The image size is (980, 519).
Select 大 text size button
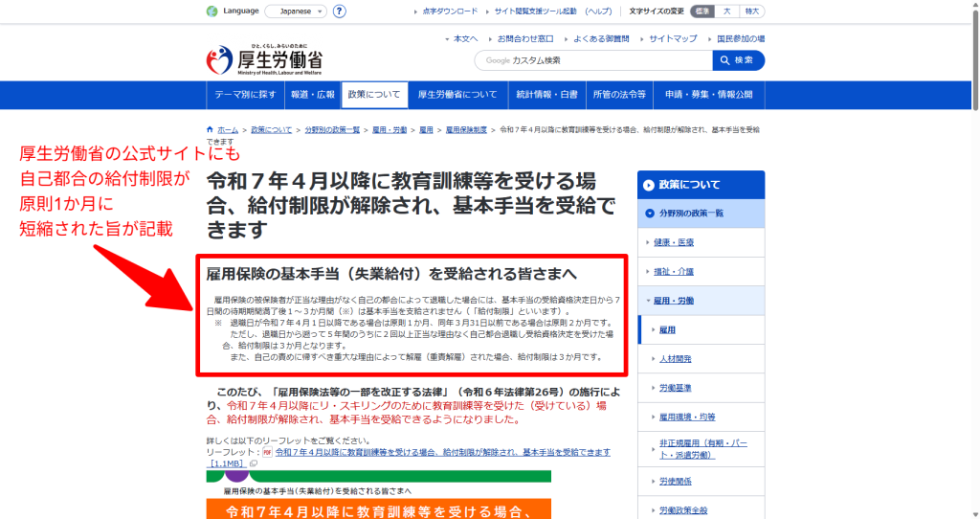[x=726, y=11]
